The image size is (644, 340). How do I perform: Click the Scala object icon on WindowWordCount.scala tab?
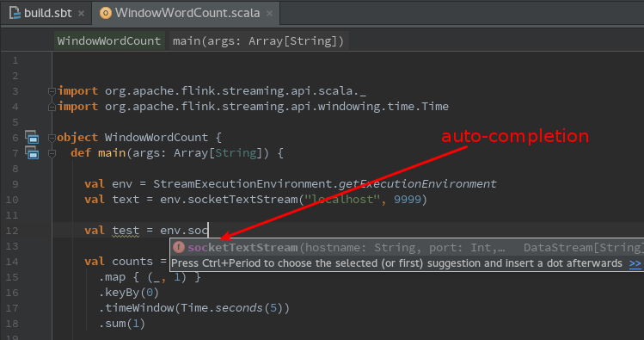106,13
